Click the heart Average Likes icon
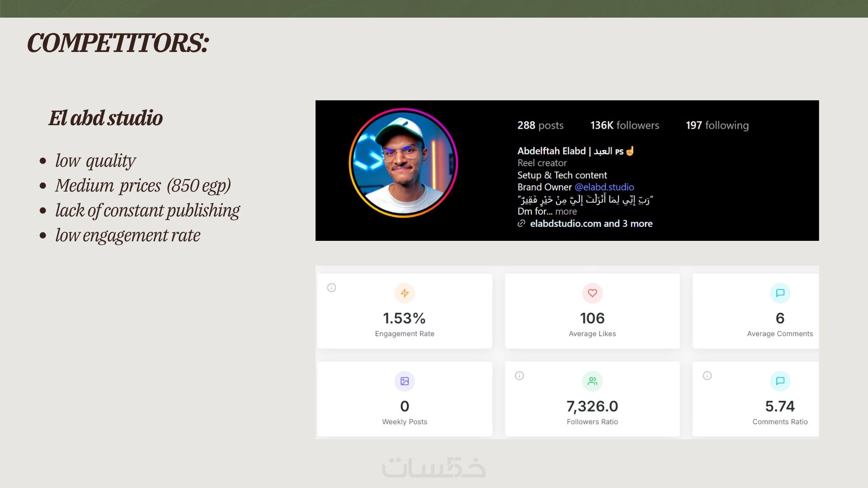This screenshot has height=488, width=868. 592,293
